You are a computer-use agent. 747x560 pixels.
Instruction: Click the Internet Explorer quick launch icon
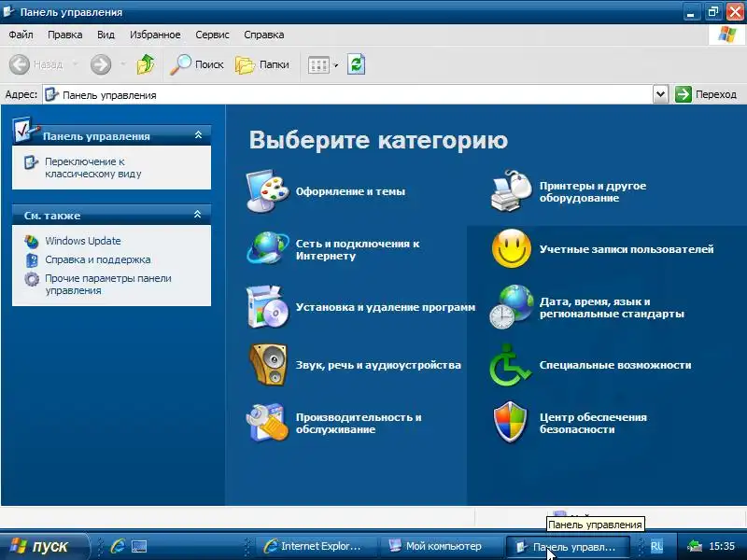click(x=118, y=546)
